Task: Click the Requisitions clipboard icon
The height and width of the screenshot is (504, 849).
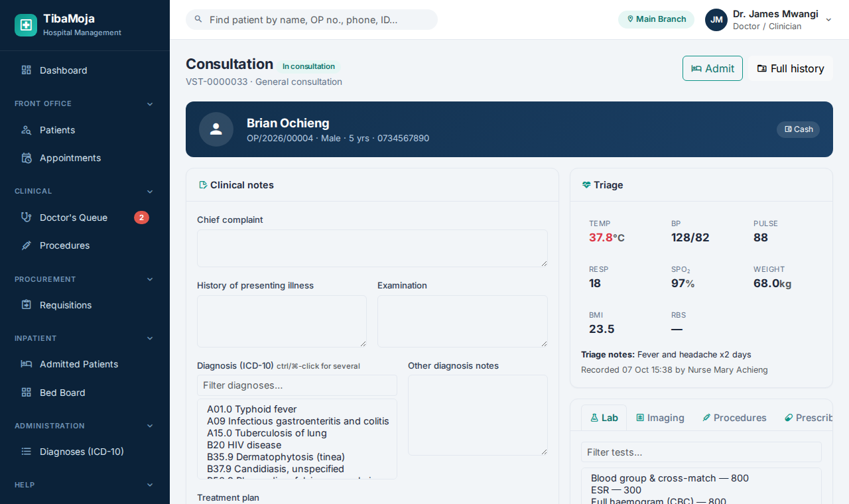Action: (27, 305)
